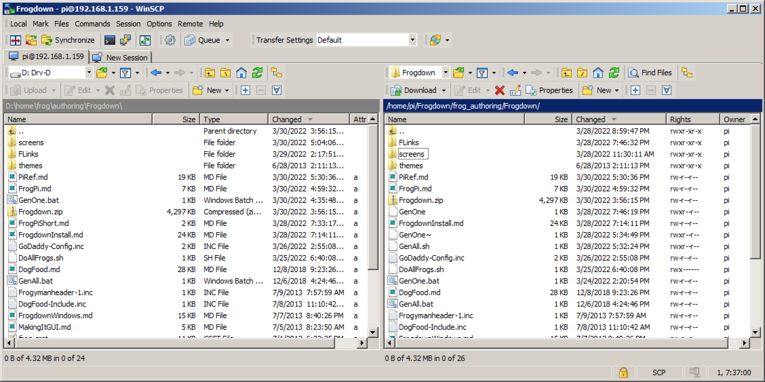Screen dimensions: 765x382
Task: Click the Open in PuTTY icon
Action: (x=126, y=40)
